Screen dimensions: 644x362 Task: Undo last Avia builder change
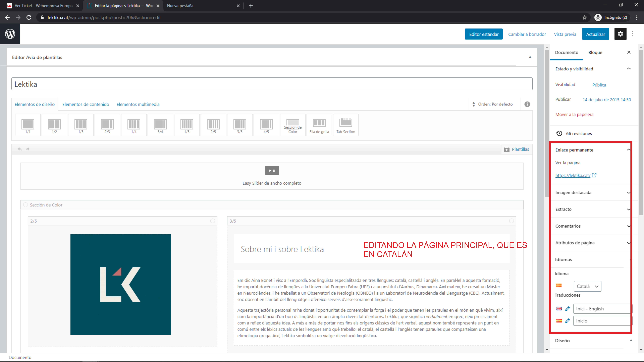pyautogui.click(x=20, y=149)
